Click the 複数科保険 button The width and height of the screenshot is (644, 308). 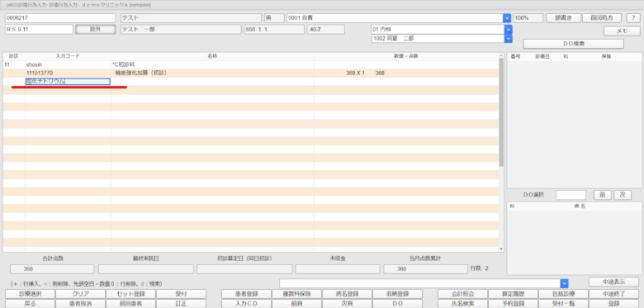click(296, 294)
